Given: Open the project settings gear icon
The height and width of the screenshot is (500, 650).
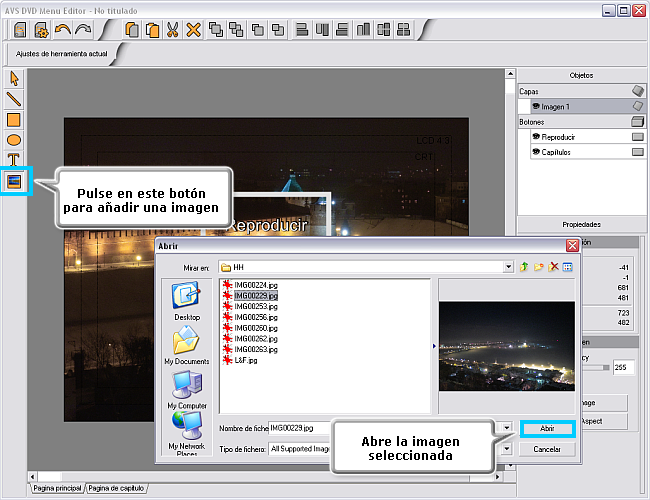Looking at the screenshot, I should [41, 30].
